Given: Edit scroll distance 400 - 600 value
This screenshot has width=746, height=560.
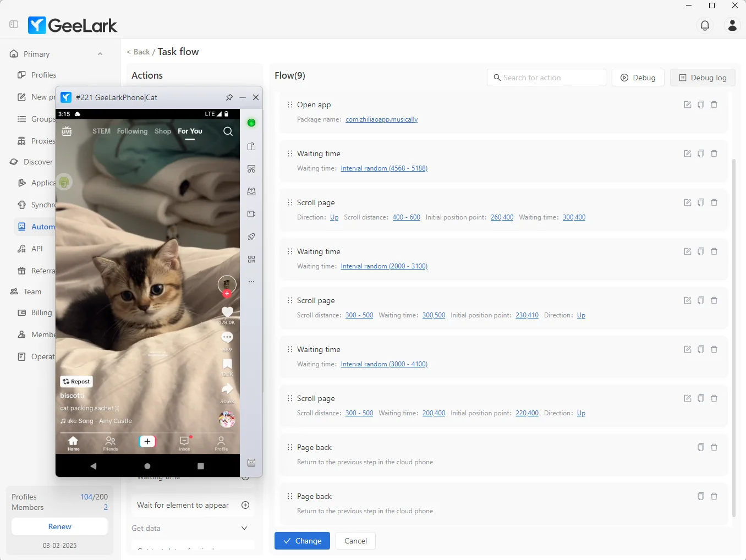Looking at the screenshot, I should click(x=406, y=217).
